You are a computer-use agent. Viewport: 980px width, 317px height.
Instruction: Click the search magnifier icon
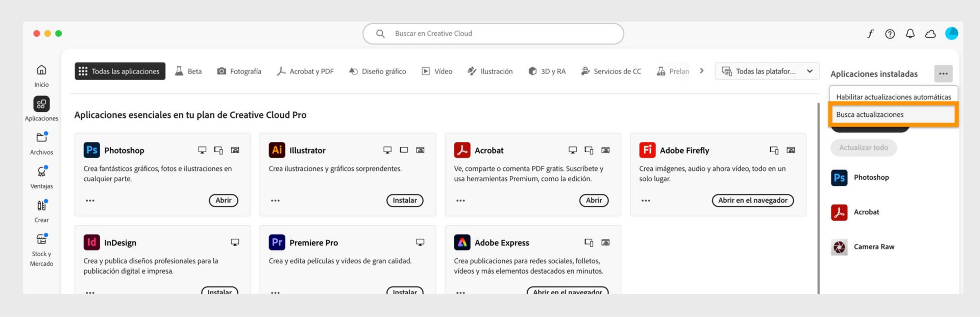pos(380,34)
